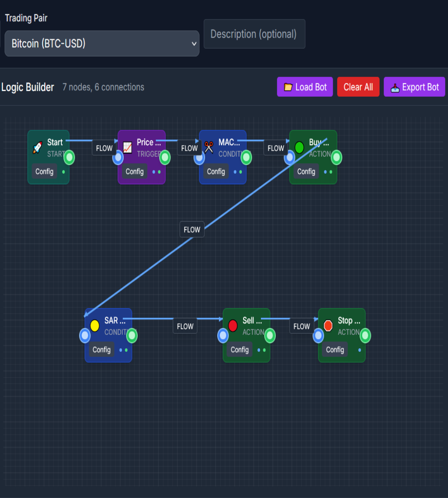
Task: Click the red circle icon on Sell node
Action: (233, 326)
